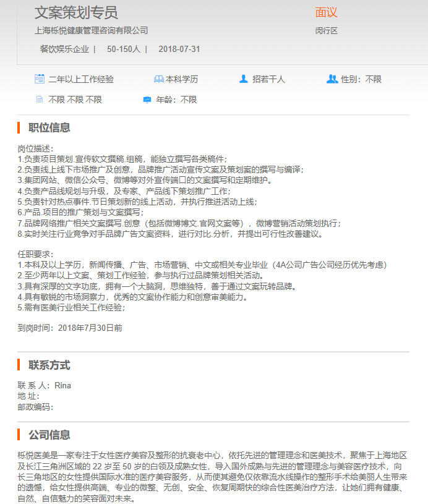Select the 闵行区 location text
The image size is (428, 504).
click(326, 30)
